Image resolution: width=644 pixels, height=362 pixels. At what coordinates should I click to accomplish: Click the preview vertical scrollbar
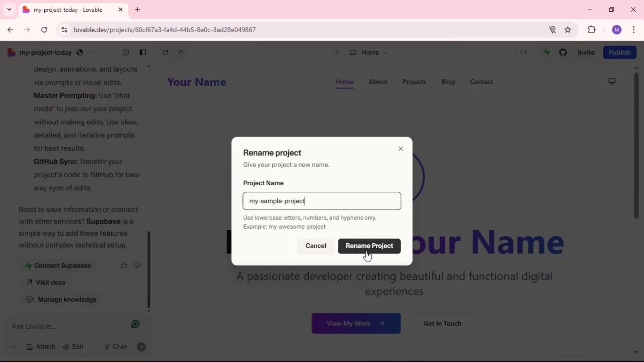point(636,146)
